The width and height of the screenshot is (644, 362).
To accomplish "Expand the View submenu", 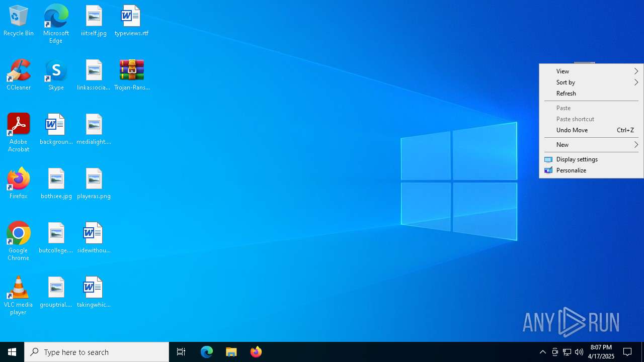I will coord(591,71).
